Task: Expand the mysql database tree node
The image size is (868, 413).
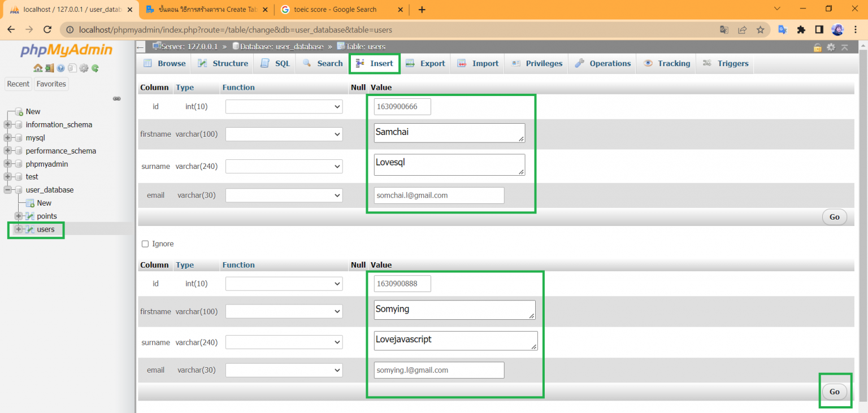Action: (8, 138)
